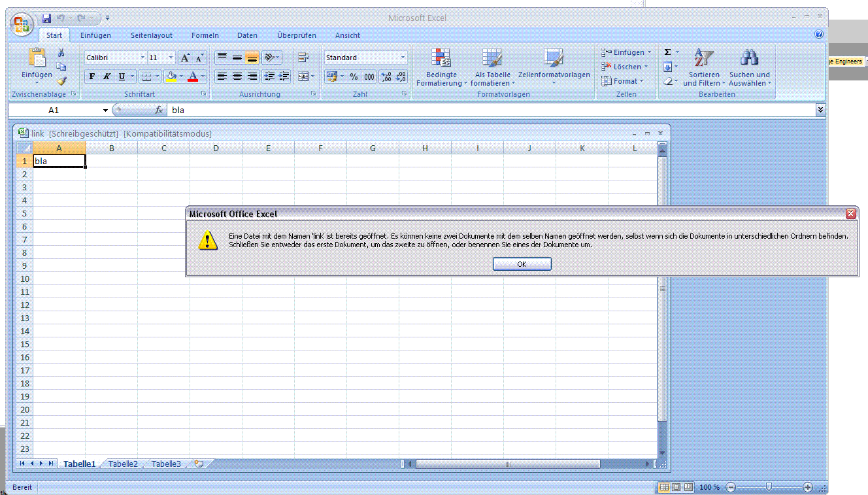Switch to Page Break Preview in status bar
Image resolution: width=868 pixels, height=495 pixels.
688,487
